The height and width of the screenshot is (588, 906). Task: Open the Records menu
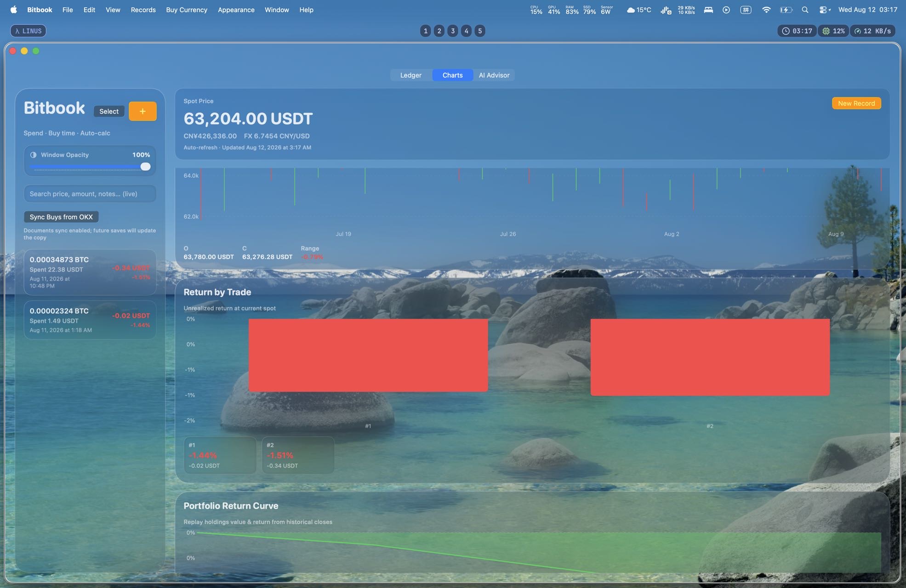tap(143, 10)
